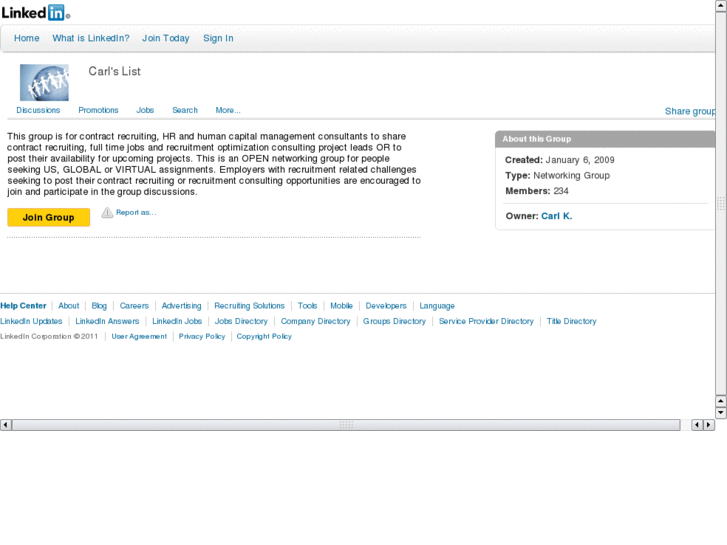The image size is (727, 545).
Task: Click the horizontal scrollbar far-right arrow
Action: (708, 424)
